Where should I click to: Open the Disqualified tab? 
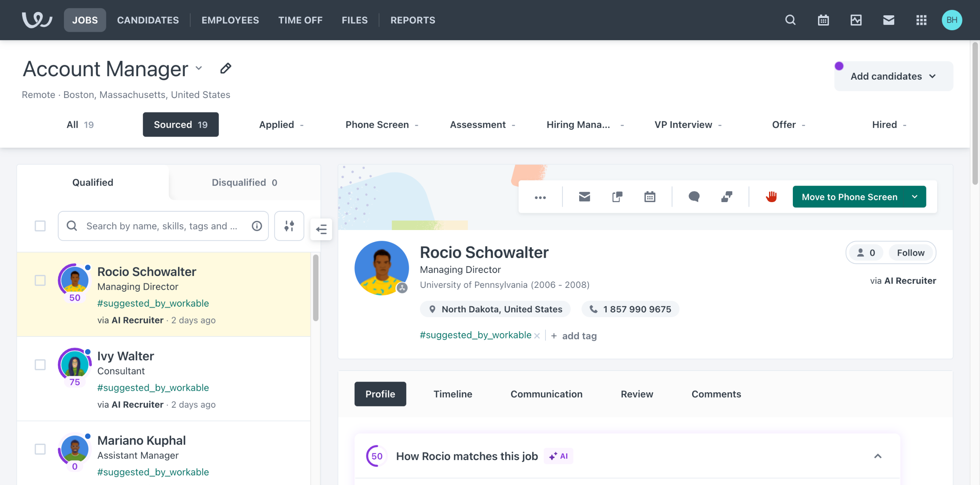pos(244,182)
